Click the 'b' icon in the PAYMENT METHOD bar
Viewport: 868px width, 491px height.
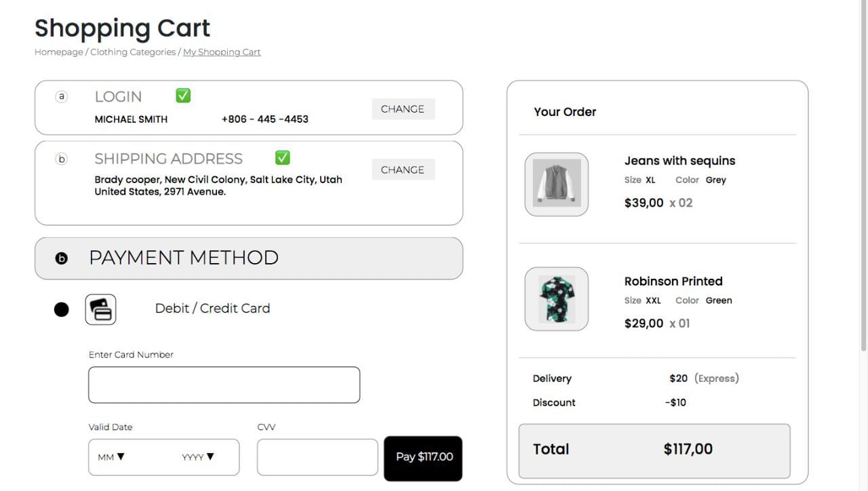click(62, 258)
